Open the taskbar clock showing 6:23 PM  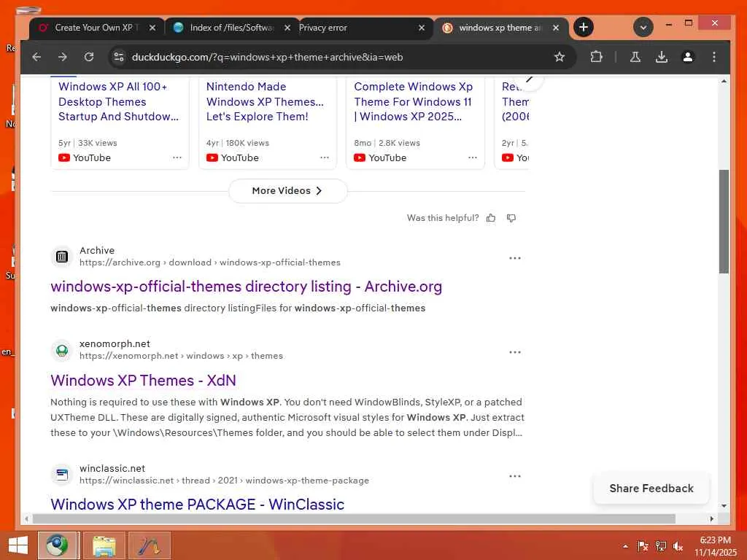pos(715,546)
